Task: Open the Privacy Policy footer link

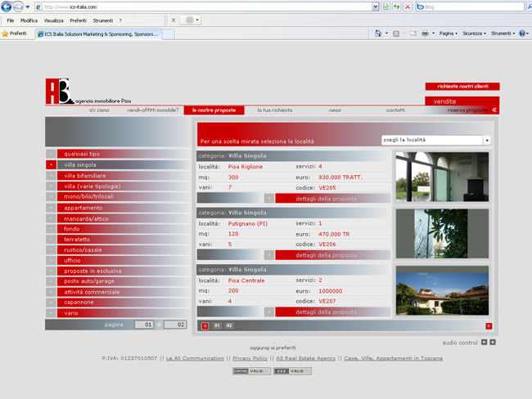Action: 250,358
